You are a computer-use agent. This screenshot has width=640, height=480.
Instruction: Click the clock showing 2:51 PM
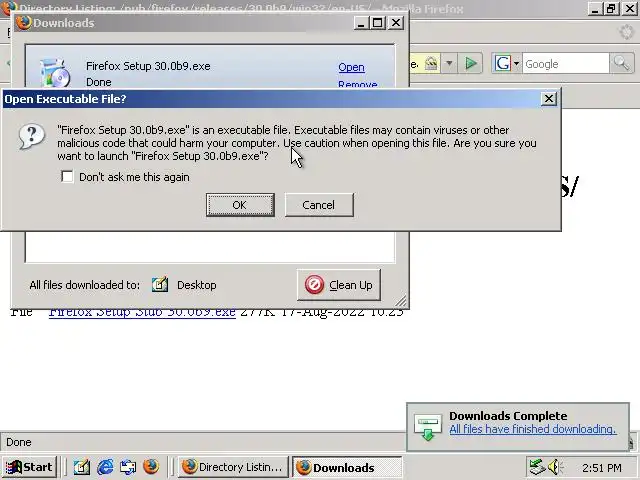pyautogui.click(x=602, y=468)
